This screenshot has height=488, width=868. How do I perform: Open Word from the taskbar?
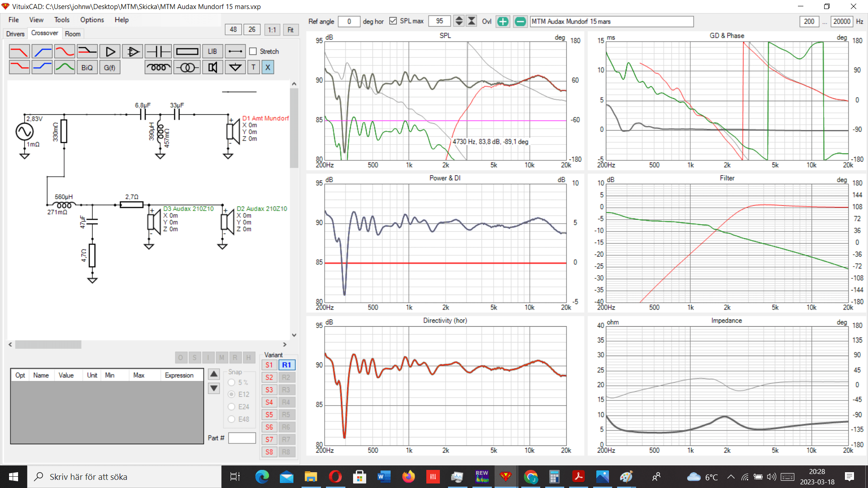click(x=383, y=477)
